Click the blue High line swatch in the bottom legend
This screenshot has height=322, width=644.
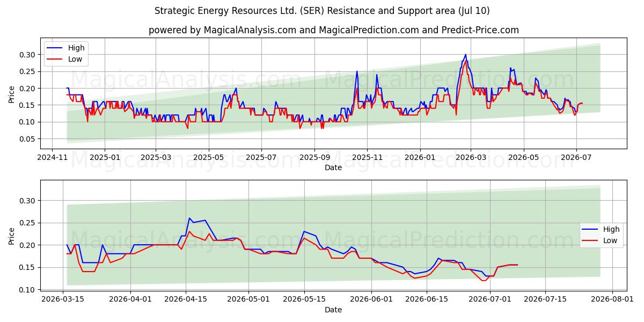(x=590, y=230)
